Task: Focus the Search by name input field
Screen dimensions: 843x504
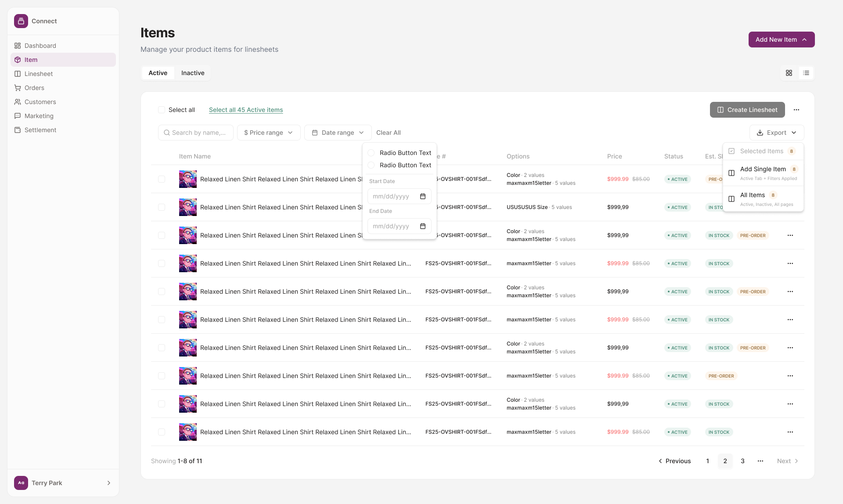Action: pyautogui.click(x=196, y=133)
